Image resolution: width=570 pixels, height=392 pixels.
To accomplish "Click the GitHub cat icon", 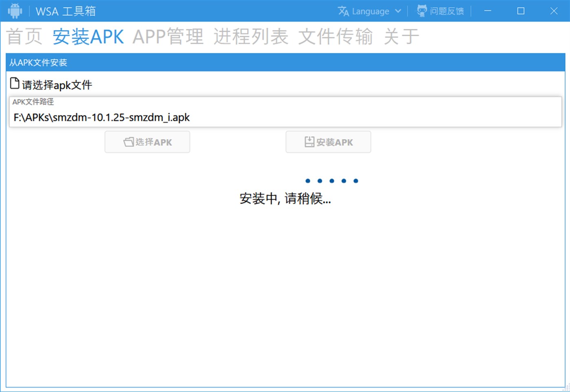I will pyautogui.click(x=422, y=11).
